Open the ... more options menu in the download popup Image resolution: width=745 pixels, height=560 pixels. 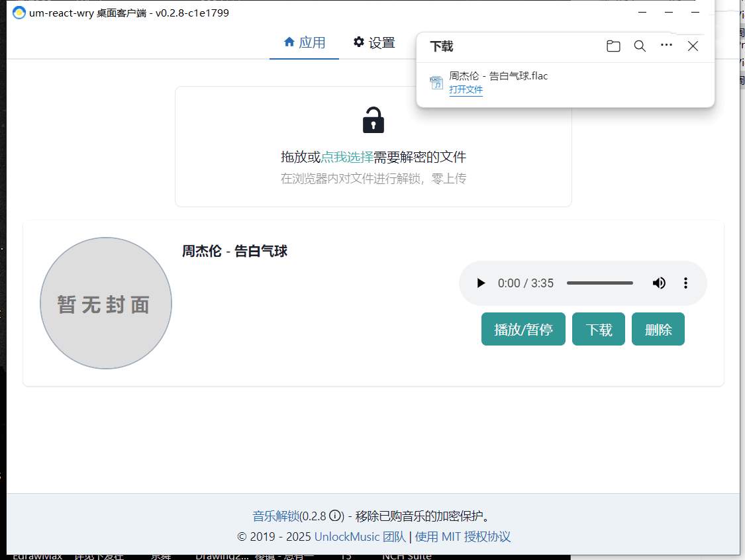click(666, 46)
